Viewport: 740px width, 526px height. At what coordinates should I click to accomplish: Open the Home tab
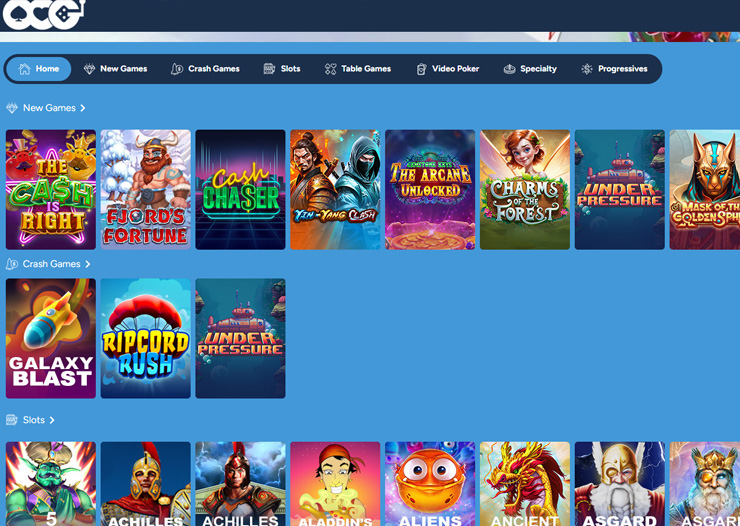pos(39,69)
